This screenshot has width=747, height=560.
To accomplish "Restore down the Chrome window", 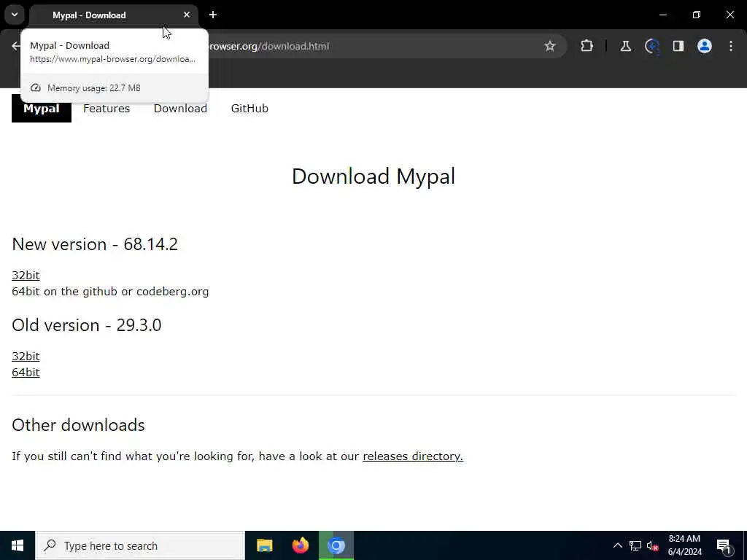I will 697,15.
